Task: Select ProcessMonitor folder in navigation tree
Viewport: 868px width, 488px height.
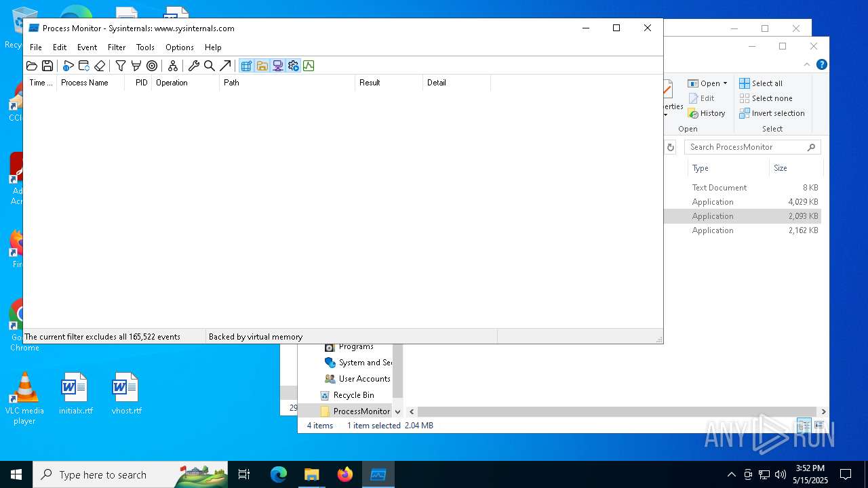Action: [355, 411]
